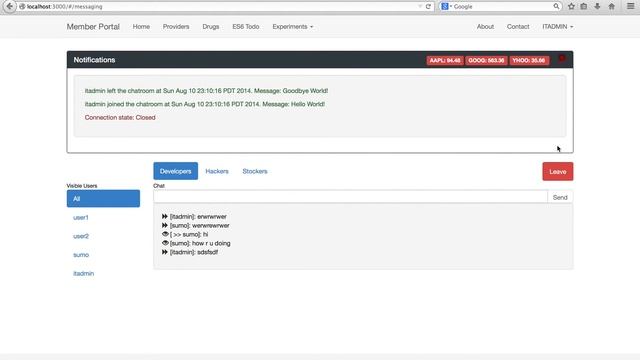Select All in Visible Users list
This screenshot has width=640, height=360.
coord(103,199)
